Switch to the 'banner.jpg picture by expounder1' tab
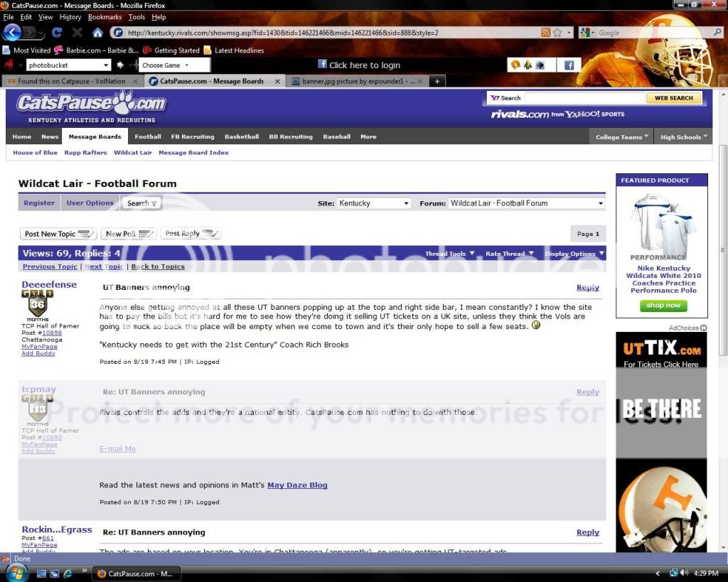This screenshot has width=728, height=582. coord(358,81)
